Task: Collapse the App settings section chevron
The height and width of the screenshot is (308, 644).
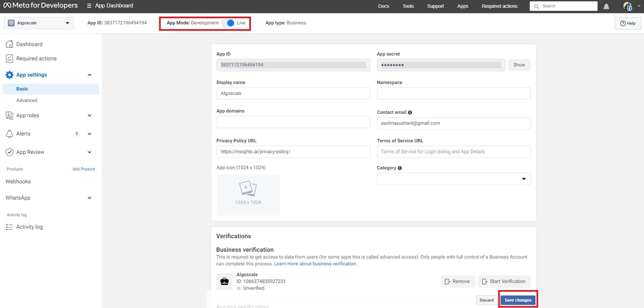Action: coord(90,75)
